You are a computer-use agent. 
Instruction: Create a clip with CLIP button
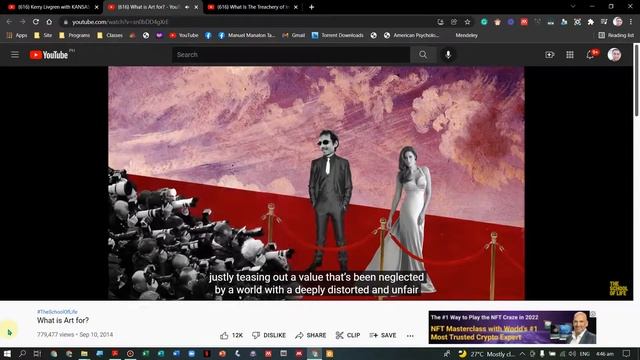coord(348,335)
